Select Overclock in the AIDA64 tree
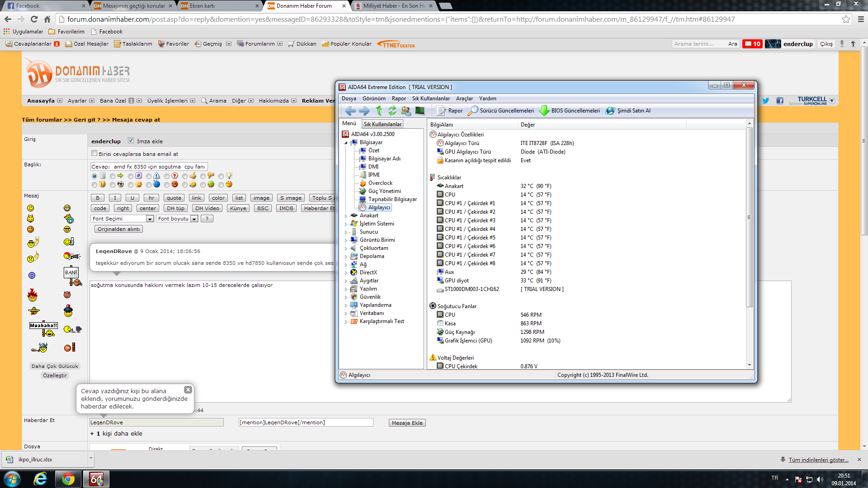This screenshot has width=868, height=488. pyautogui.click(x=380, y=183)
